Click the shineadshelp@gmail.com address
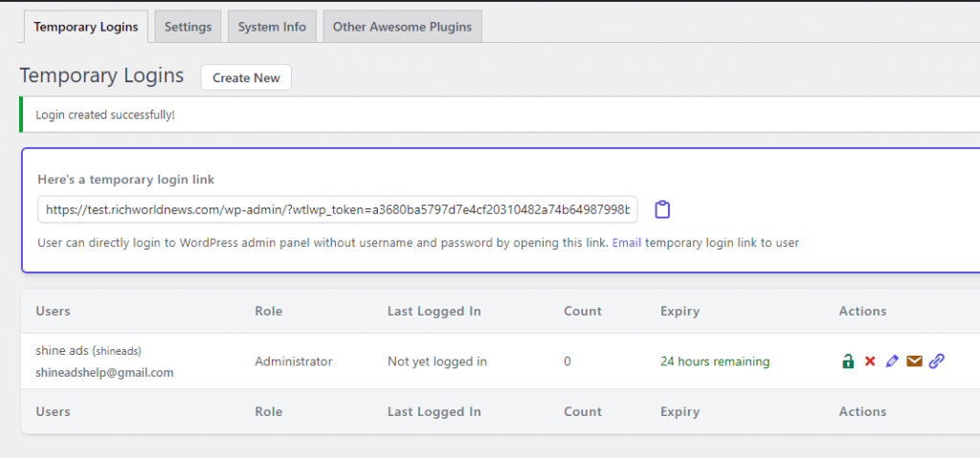The image size is (980, 458). click(104, 373)
